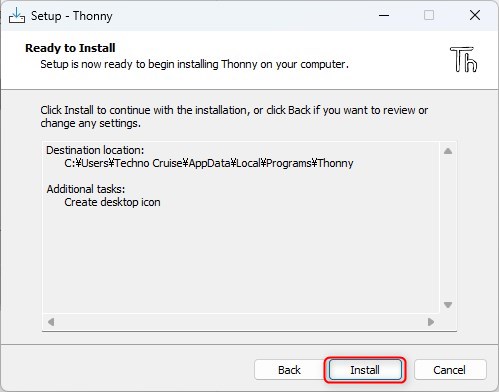Click the 'Destination location:' label
Image resolution: width=499 pixels, height=392 pixels.
click(95, 150)
